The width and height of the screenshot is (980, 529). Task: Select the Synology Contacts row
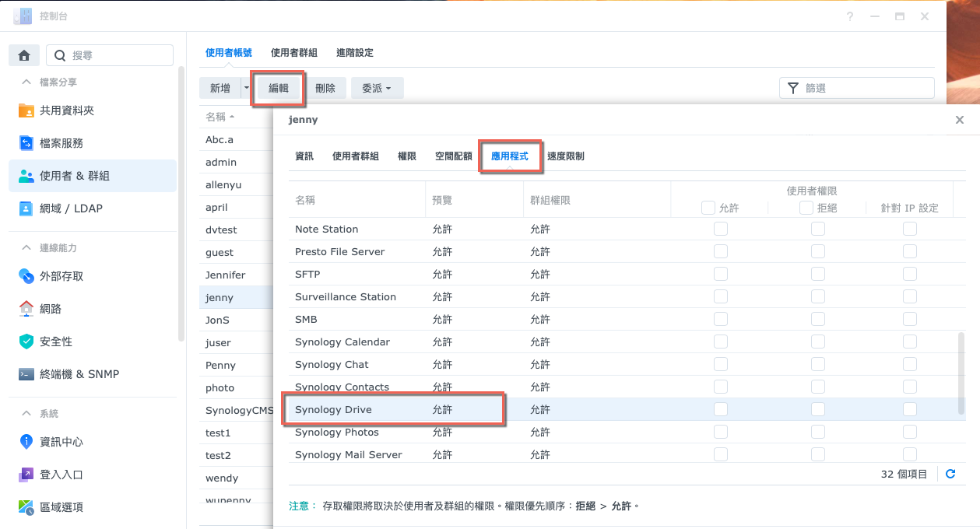point(627,387)
